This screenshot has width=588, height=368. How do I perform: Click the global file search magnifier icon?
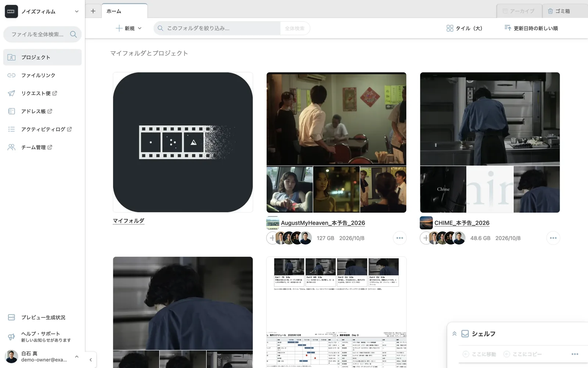[73, 34]
